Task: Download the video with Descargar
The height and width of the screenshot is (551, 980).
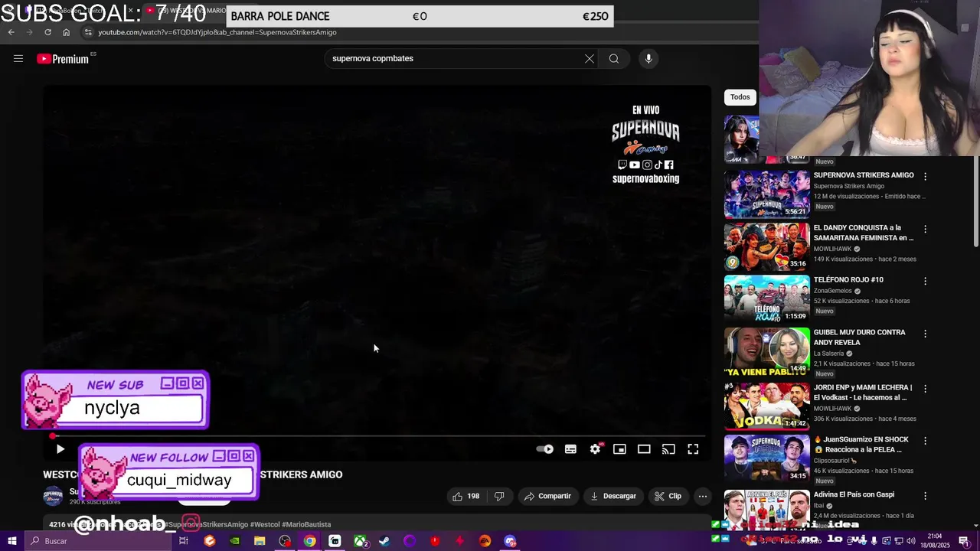Action: point(613,496)
